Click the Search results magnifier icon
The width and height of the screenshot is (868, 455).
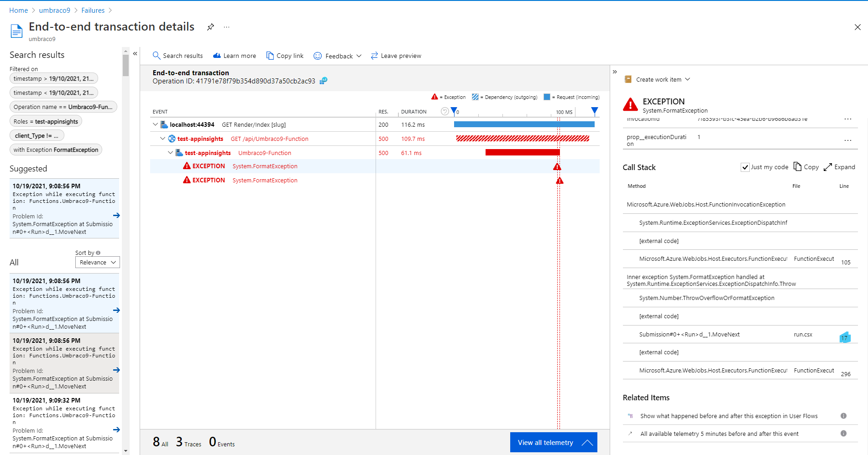156,56
